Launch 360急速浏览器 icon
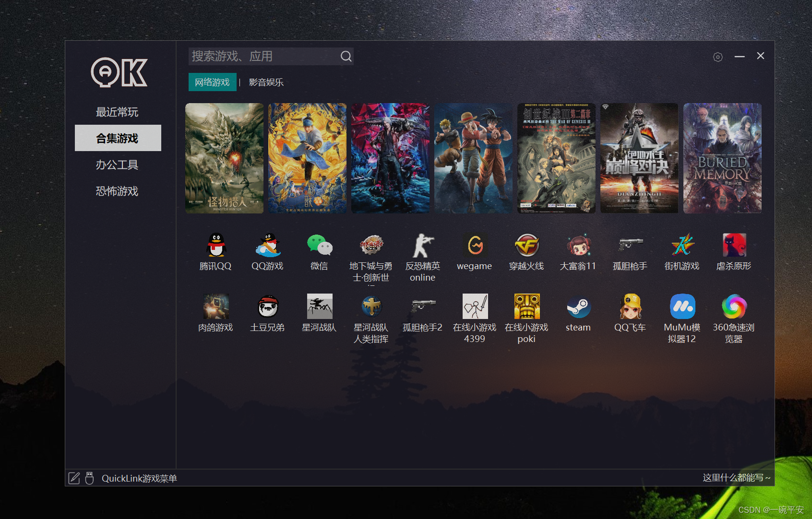812x519 pixels. (x=734, y=307)
